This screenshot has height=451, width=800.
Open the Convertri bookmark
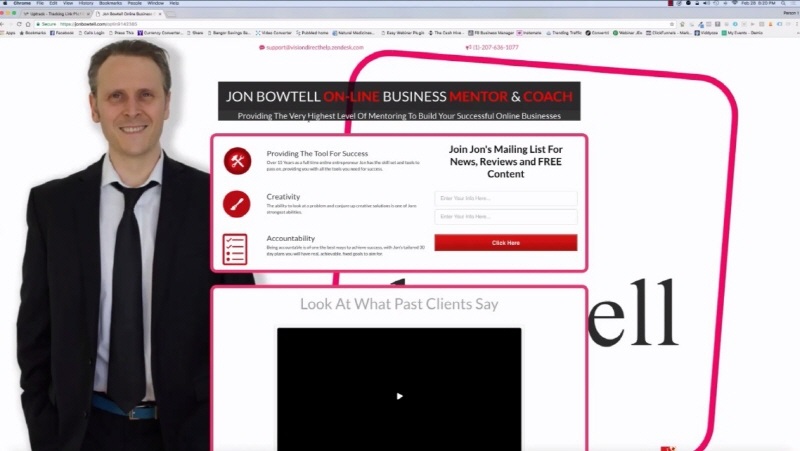pos(597,33)
